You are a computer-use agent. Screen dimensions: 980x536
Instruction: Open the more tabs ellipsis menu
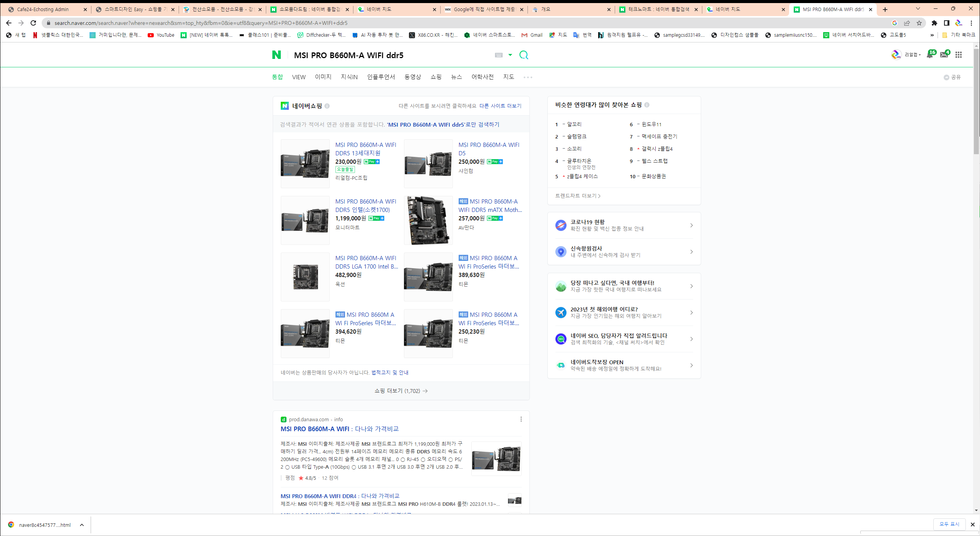coord(528,77)
